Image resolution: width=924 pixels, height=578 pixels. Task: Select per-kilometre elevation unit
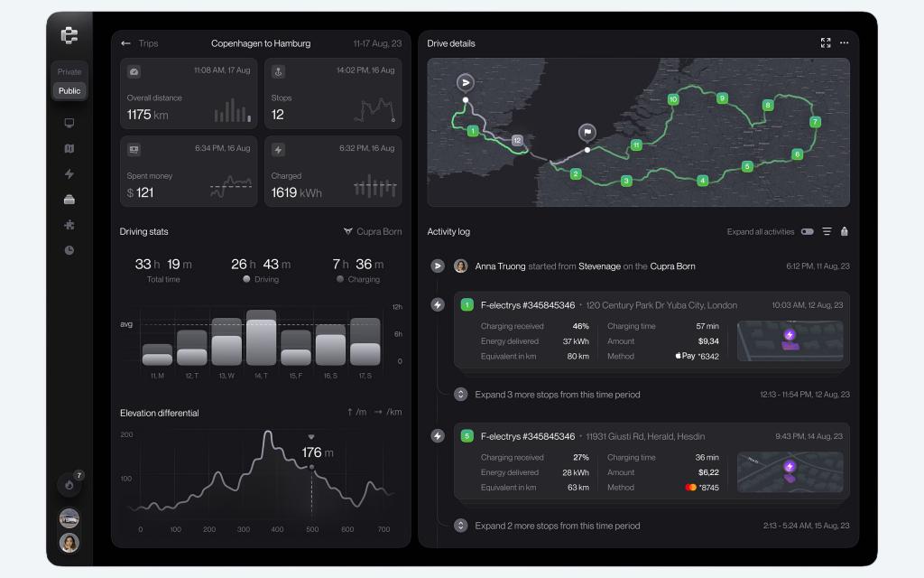pos(388,412)
